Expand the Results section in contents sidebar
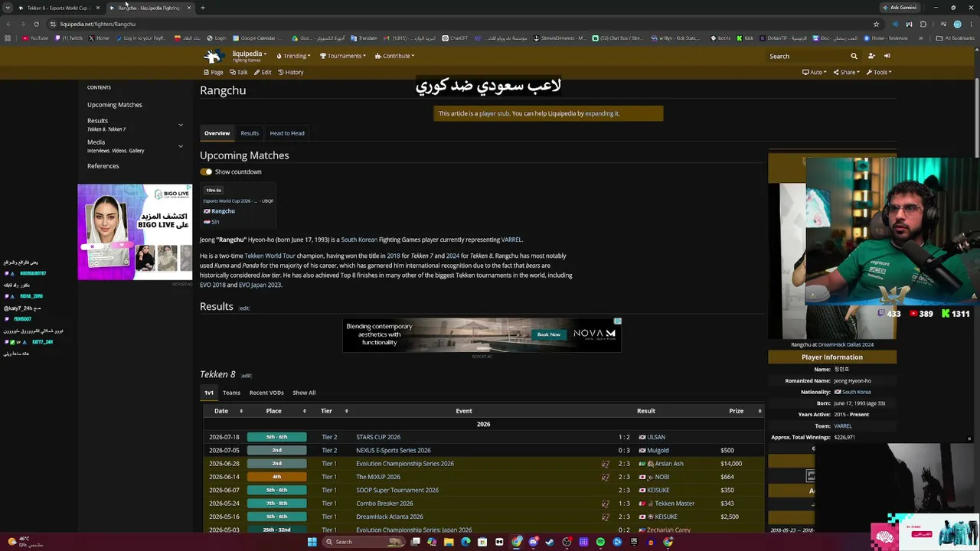 point(181,125)
